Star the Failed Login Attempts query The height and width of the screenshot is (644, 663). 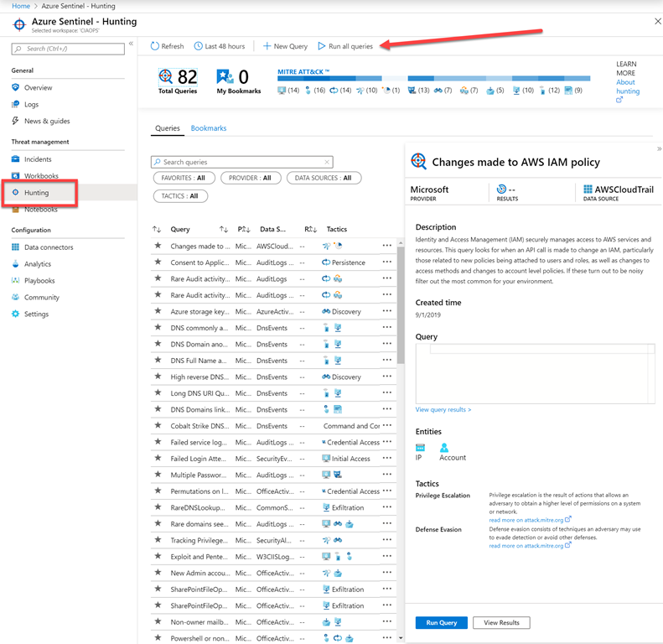click(x=158, y=459)
